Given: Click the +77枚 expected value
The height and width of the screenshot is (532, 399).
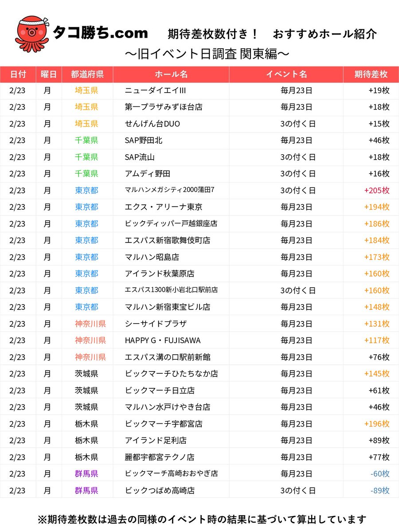Looking at the screenshot, I should (x=379, y=457).
